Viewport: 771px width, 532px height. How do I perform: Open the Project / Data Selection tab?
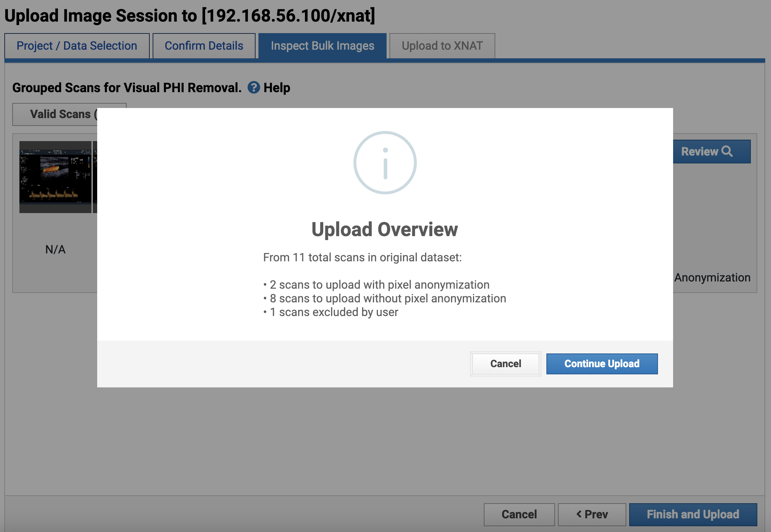77,46
